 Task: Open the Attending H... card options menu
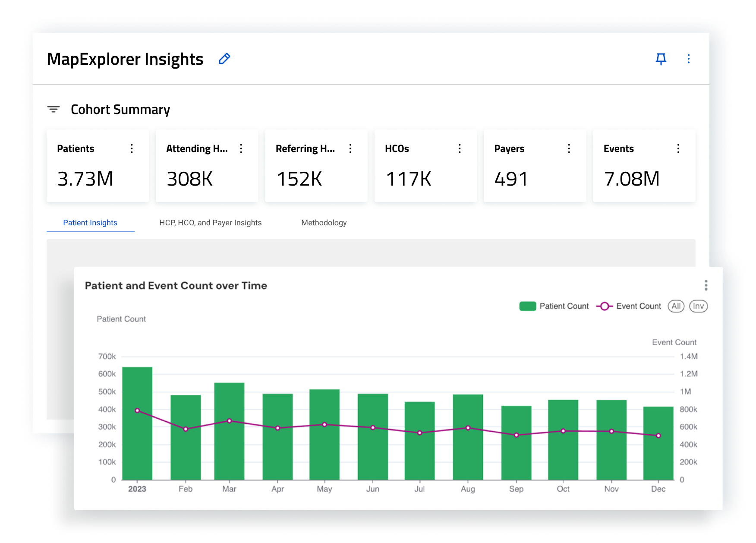pos(241,148)
